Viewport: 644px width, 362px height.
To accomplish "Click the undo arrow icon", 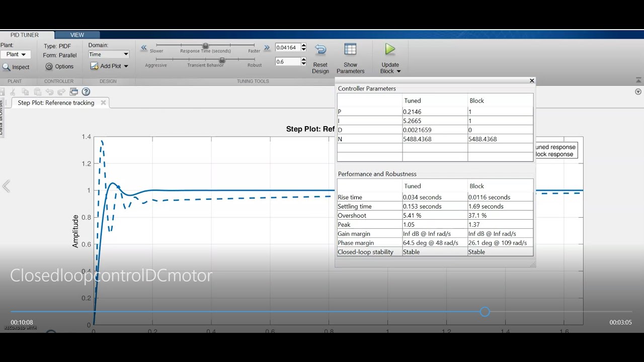I will tap(49, 92).
